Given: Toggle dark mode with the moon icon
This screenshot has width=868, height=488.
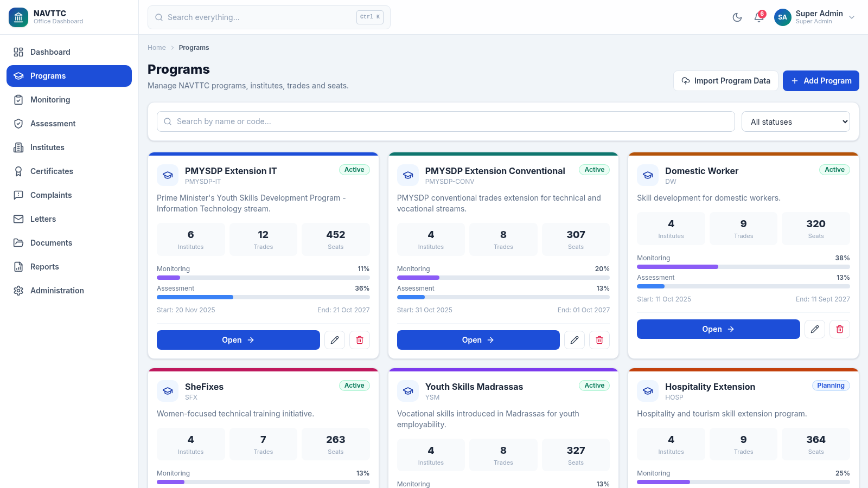Looking at the screenshot, I should [737, 17].
